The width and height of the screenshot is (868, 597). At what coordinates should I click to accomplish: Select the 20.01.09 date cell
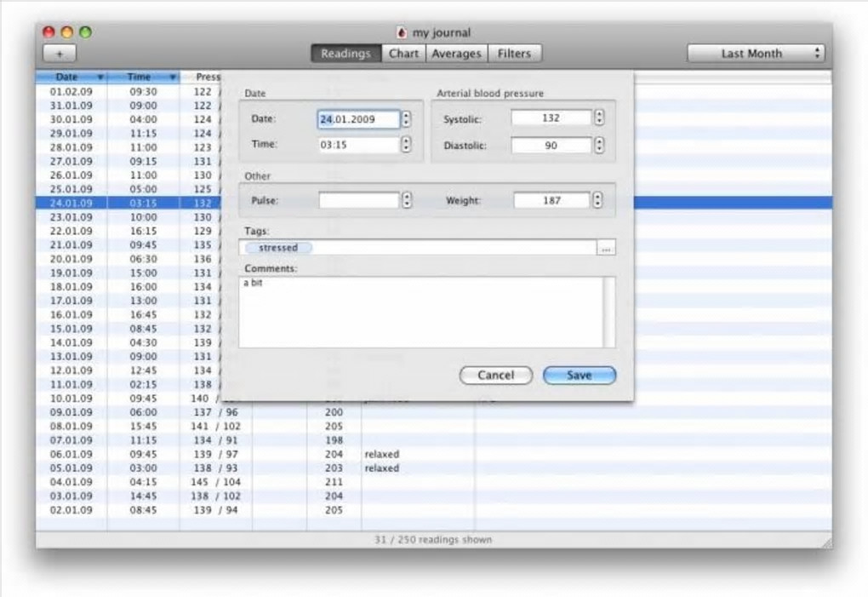pyautogui.click(x=71, y=259)
